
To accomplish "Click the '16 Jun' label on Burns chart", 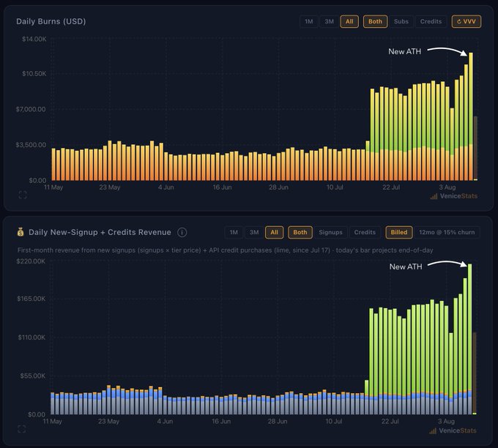I will pos(222,187).
